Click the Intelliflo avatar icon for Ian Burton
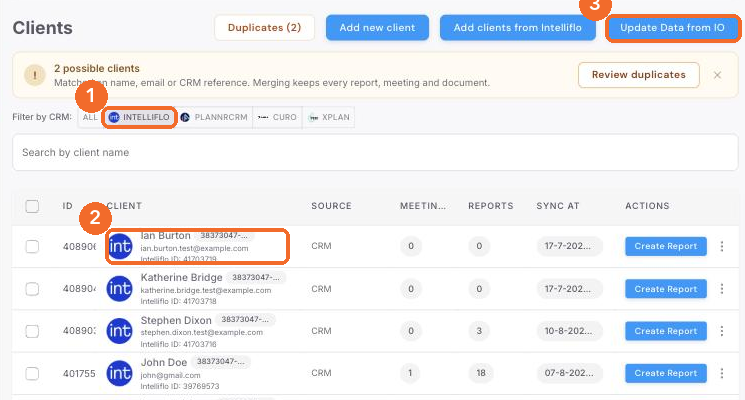This screenshot has width=745, height=400. tap(119, 246)
